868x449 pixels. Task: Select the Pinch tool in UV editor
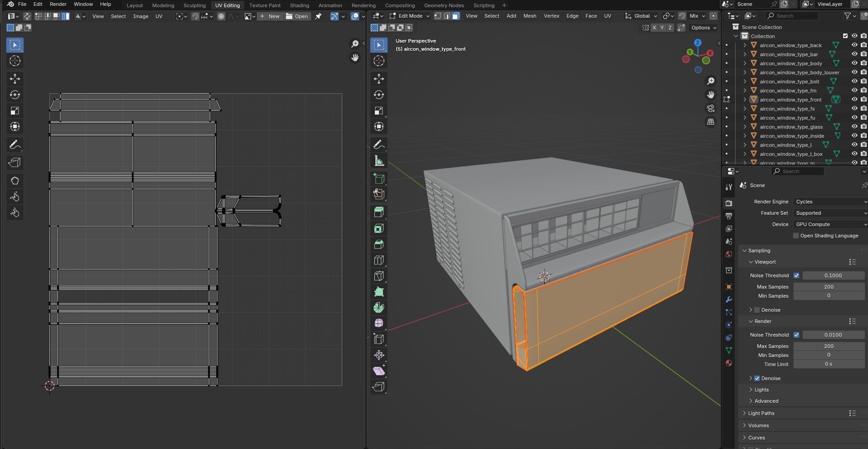coord(15,212)
